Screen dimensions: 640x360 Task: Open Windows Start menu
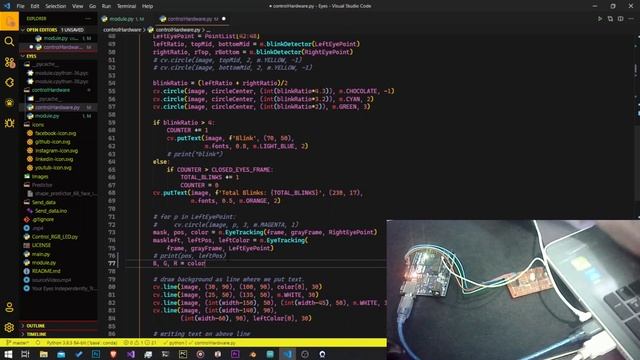[x=8, y=354]
